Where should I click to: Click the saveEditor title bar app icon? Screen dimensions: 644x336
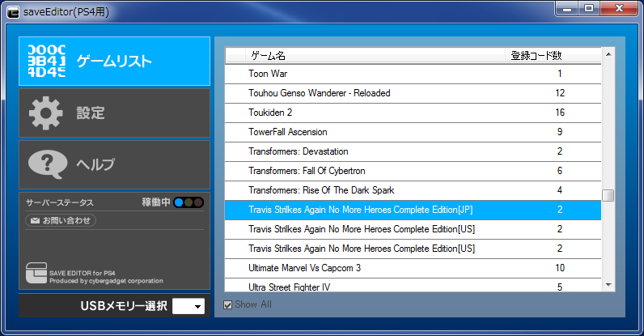point(13,12)
